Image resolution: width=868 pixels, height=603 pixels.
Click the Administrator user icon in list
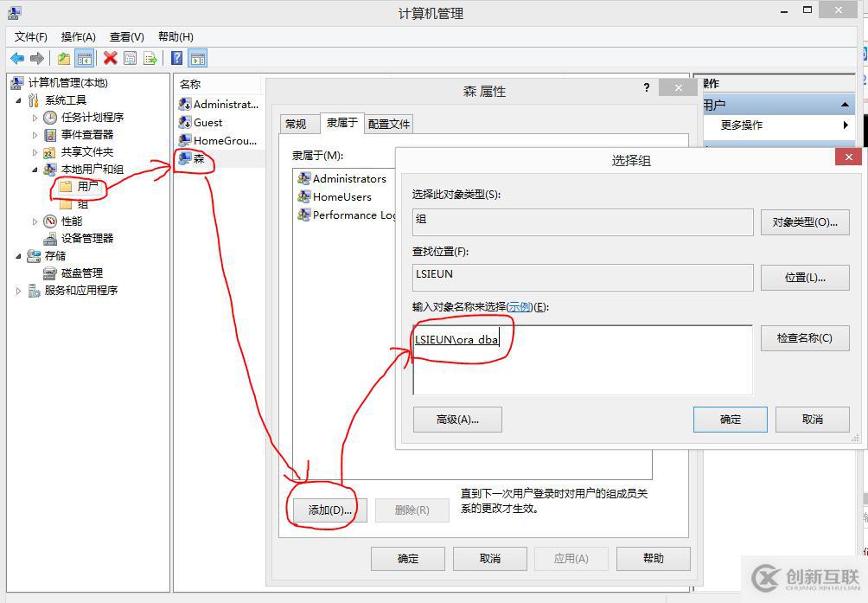(185, 104)
